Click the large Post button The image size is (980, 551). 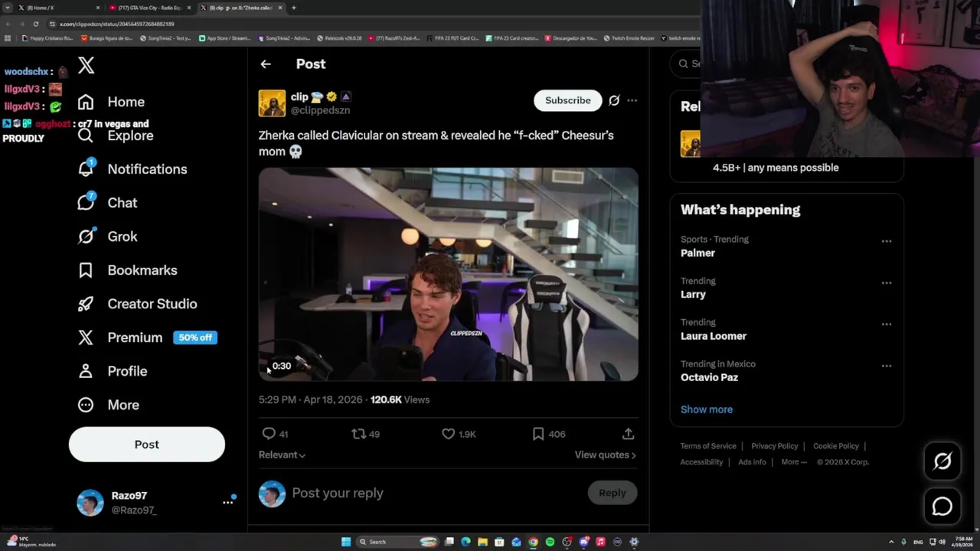[x=147, y=445]
